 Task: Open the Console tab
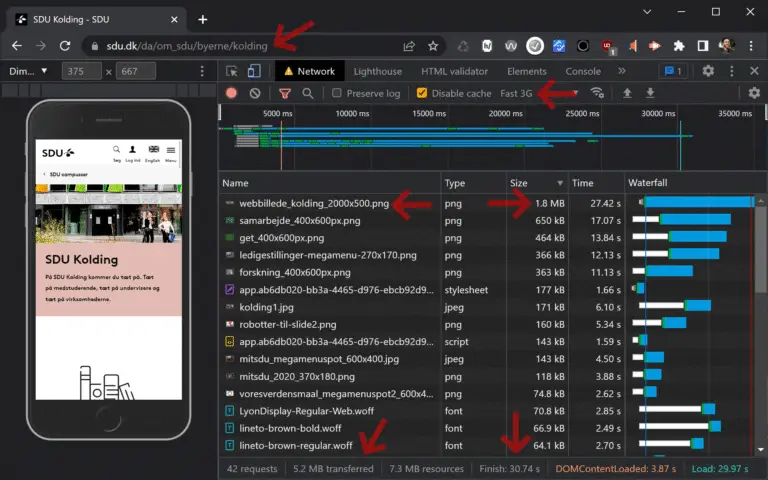[x=583, y=72]
